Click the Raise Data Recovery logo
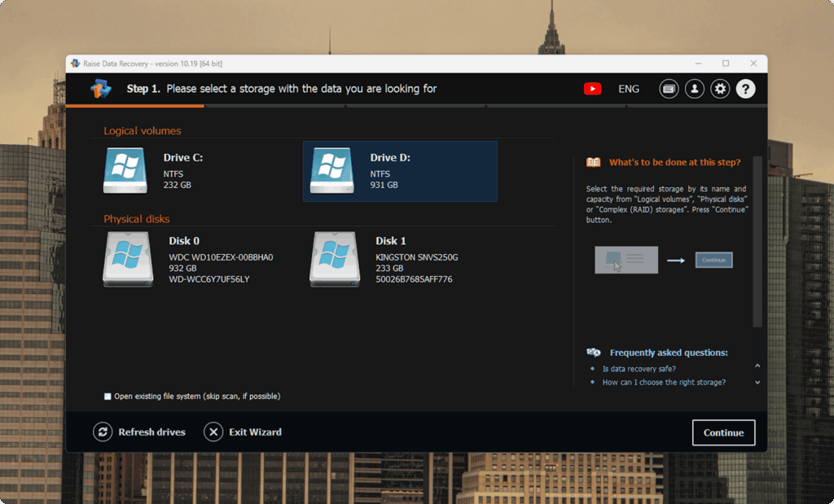The image size is (834, 504). coord(100,89)
